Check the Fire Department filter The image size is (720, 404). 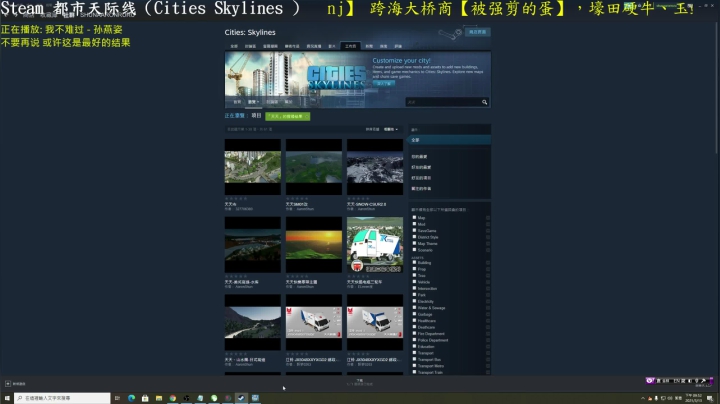tap(414, 333)
